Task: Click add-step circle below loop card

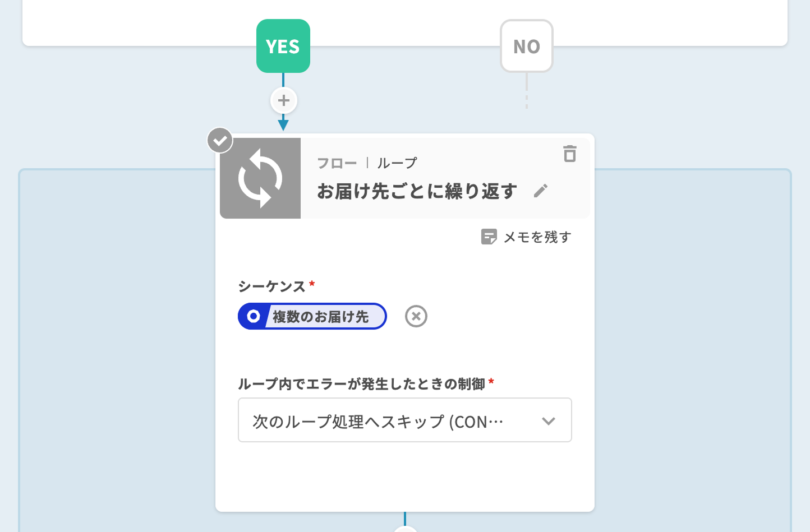Action: [x=405, y=529]
